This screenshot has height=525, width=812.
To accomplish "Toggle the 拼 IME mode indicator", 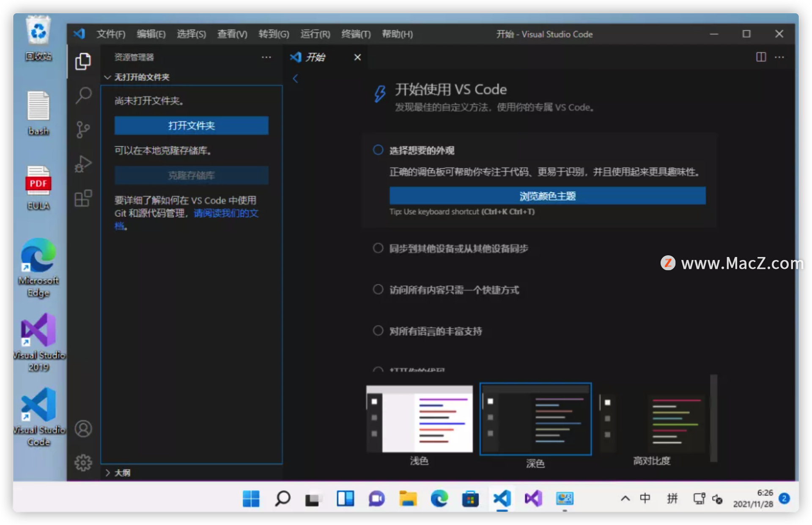I will click(x=672, y=499).
